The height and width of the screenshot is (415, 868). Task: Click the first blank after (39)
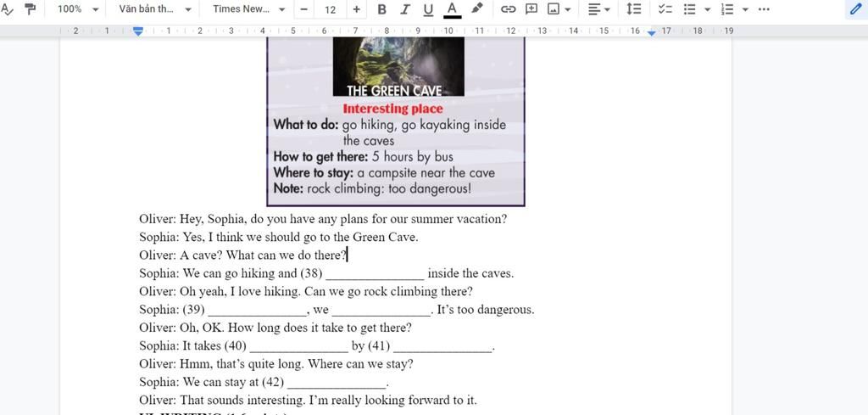click(257, 311)
